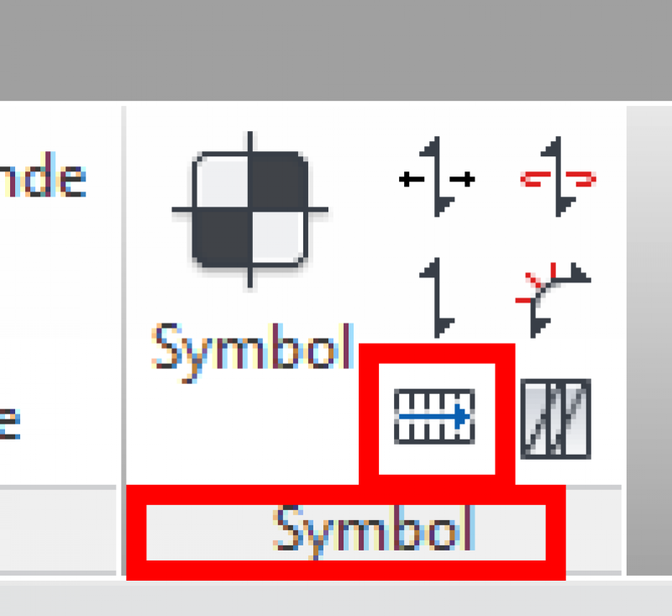The width and height of the screenshot is (672, 616).
Task: Choose the flag icon with red inward arrows
Action: [x=558, y=176]
